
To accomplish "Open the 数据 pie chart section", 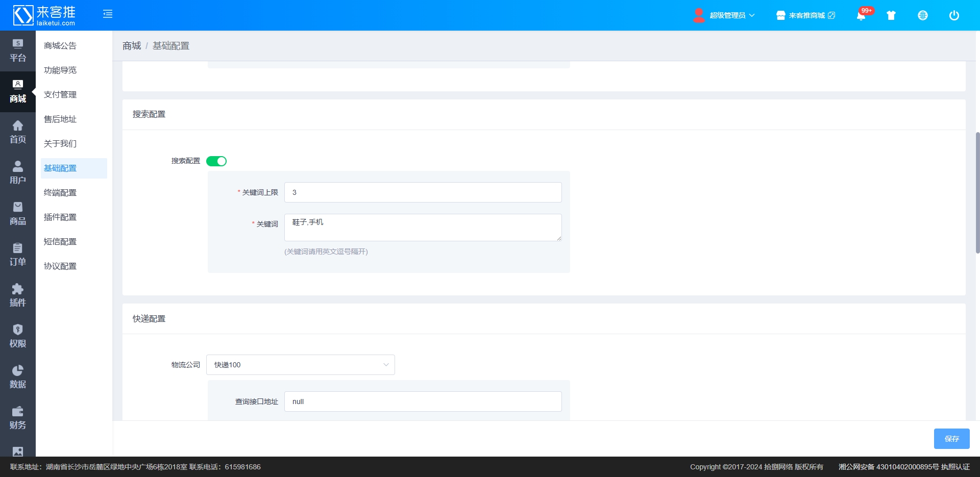I will [x=18, y=377].
